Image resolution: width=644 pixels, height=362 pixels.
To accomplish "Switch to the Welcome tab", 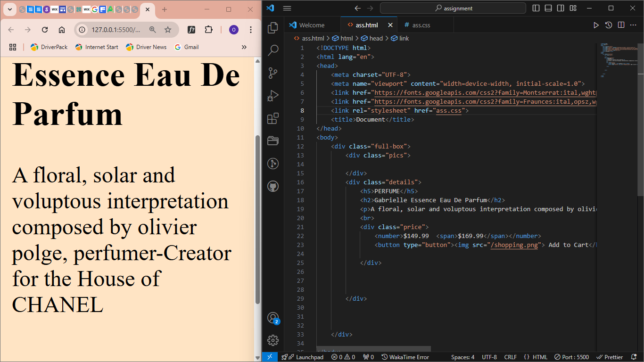I will (x=312, y=25).
